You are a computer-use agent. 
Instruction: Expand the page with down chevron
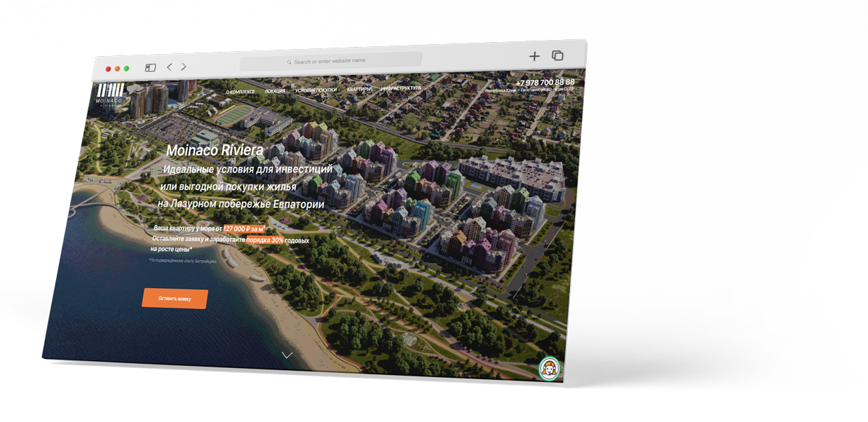point(287,355)
